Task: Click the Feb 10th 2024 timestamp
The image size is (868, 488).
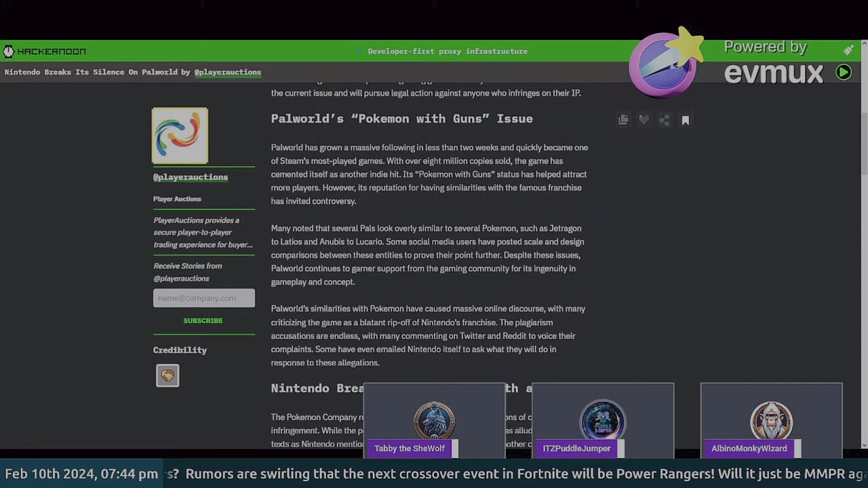Action: 81,474
